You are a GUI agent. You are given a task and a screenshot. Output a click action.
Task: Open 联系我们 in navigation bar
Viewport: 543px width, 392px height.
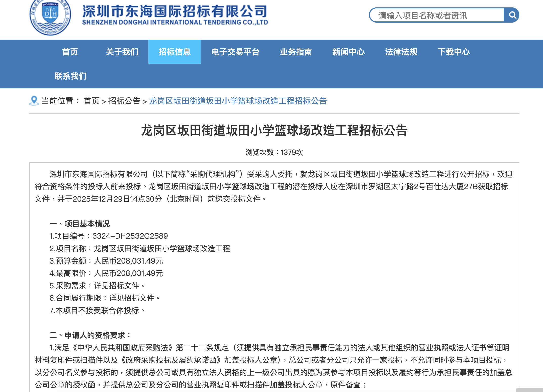pyautogui.click(x=71, y=76)
